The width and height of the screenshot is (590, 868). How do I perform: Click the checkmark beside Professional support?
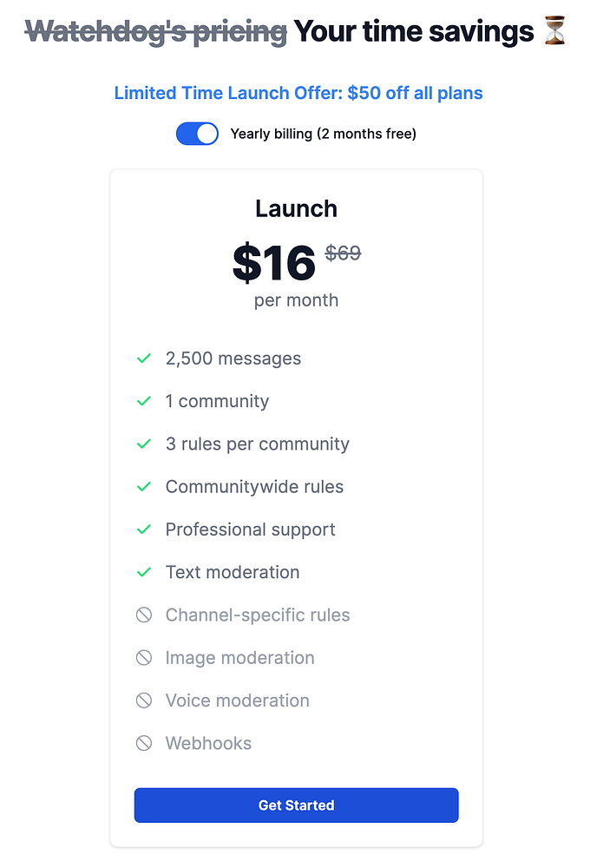click(x=144, y=529)
